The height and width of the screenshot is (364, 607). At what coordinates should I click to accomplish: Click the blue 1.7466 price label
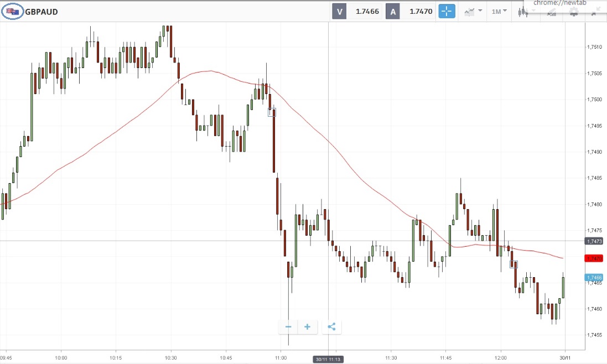point(594,277)
